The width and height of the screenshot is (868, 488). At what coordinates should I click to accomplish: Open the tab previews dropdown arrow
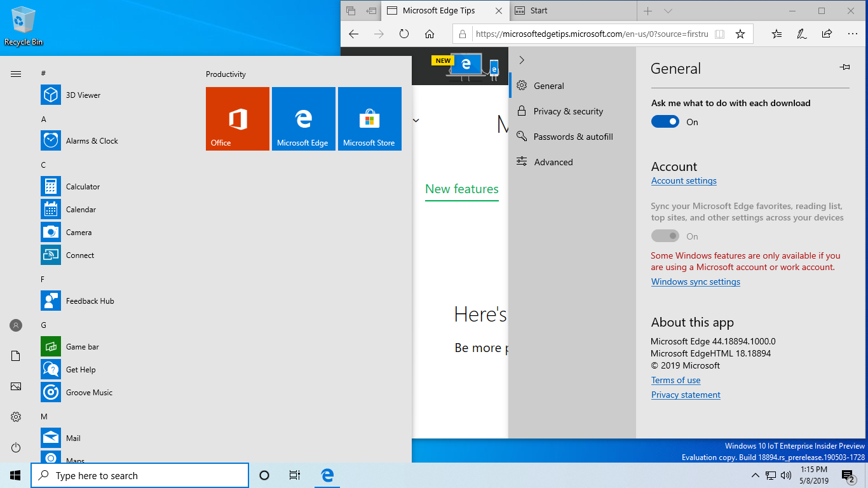click(668, 11)
